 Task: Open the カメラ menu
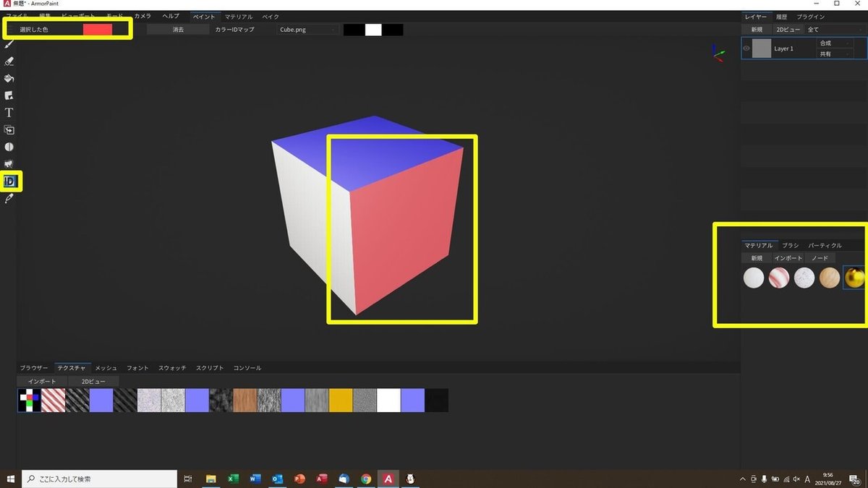point(142,16)
